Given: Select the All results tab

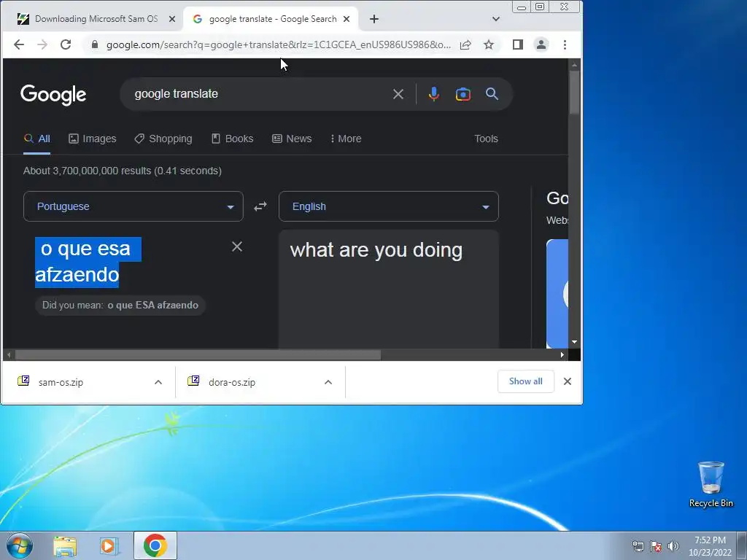Looking at the screenshot, I should point(36,139).
